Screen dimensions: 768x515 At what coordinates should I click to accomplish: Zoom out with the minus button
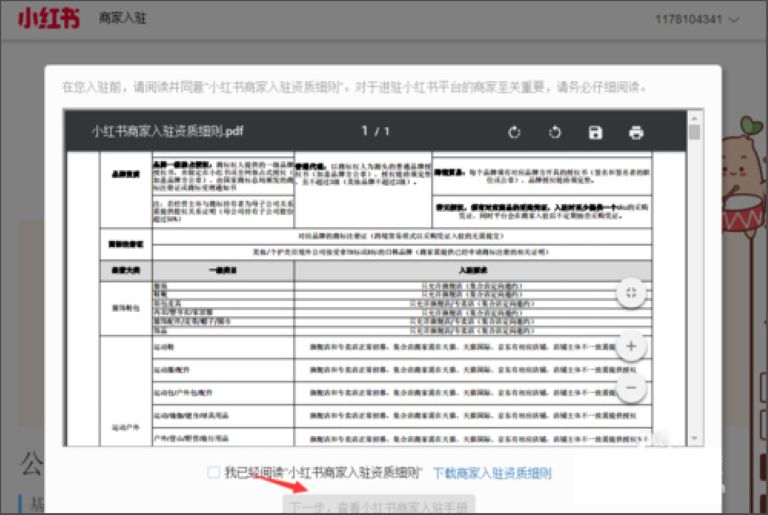coord(631,388)
